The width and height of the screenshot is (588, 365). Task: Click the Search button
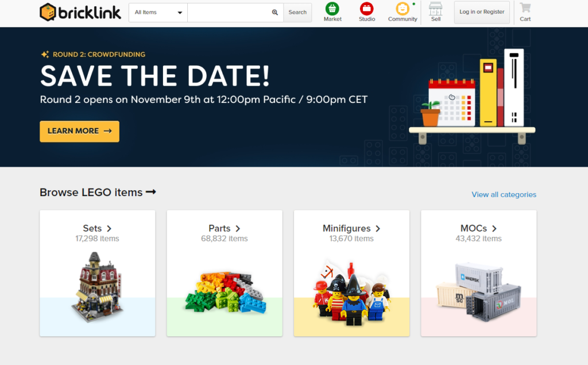[297, 13]
